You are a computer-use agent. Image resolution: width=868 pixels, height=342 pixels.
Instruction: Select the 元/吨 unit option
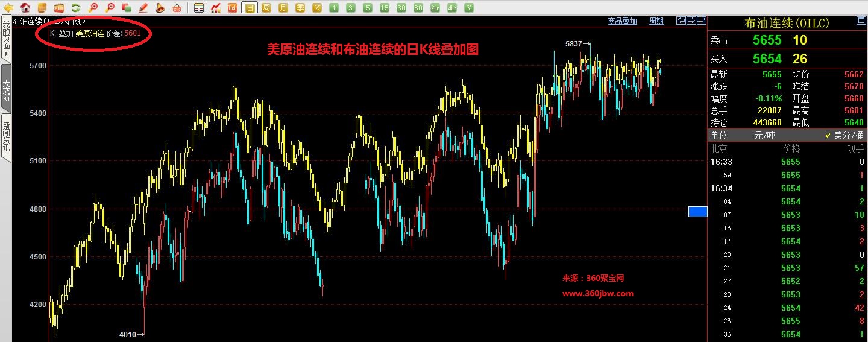pyautogui.click(x=765, y=136)
